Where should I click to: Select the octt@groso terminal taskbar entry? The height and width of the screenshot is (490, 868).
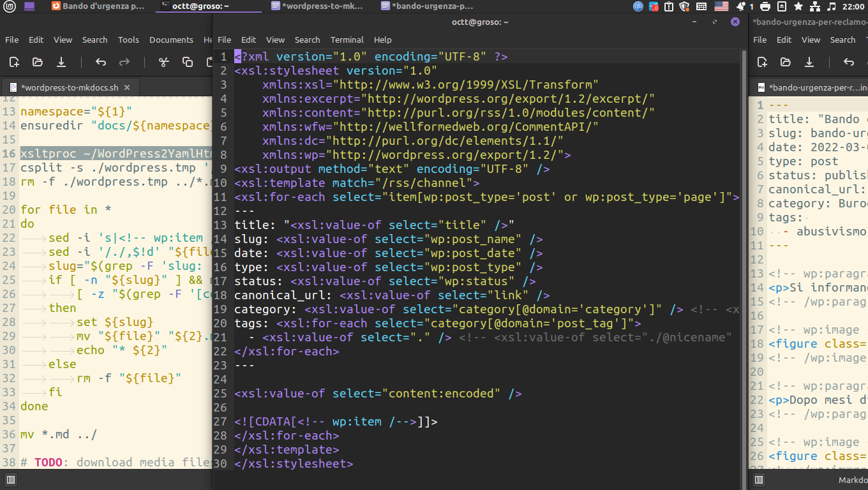(x=208, y=6)
